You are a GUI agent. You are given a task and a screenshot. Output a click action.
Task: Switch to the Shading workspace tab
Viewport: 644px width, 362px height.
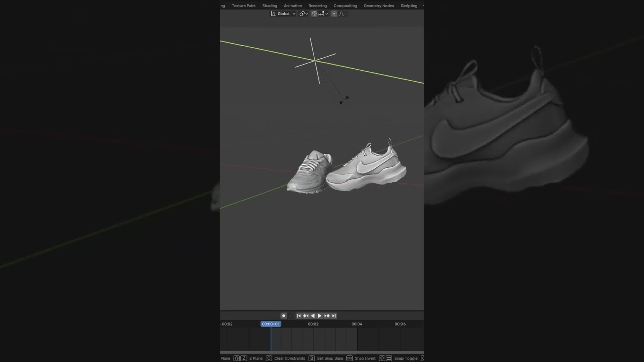(270, 6)
